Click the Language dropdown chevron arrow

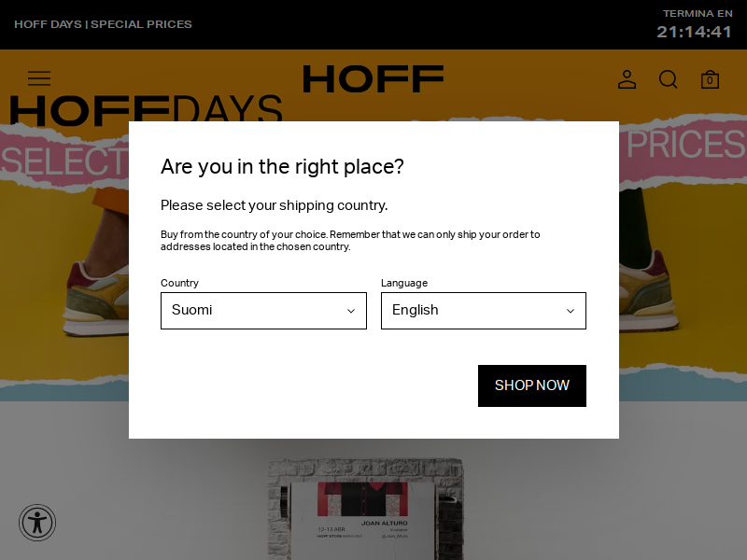click(x=571, y=311)
